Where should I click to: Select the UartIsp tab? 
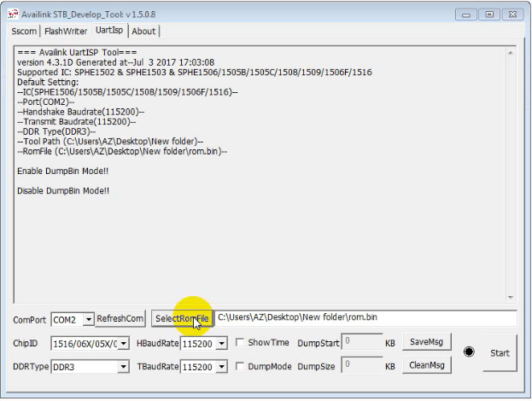point(109,30)
